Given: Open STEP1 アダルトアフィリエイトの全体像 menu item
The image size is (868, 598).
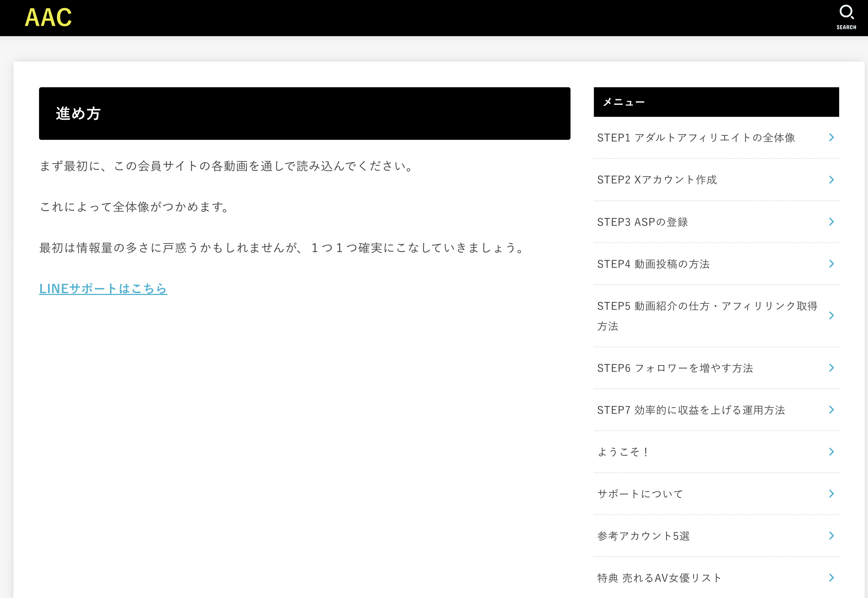Looking at the screenshot, I should coord(696,138).
